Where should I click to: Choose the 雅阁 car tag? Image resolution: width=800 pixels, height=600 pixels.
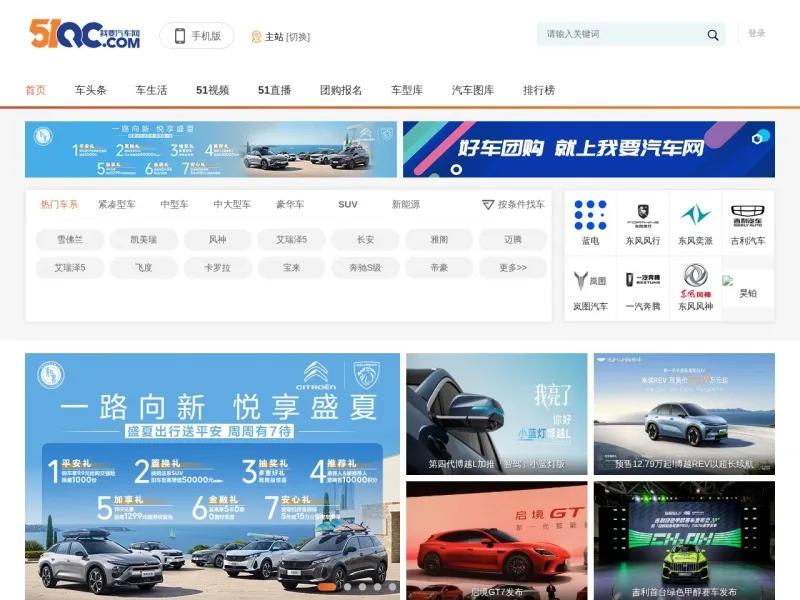pyautogui.click(x=439, y=239)
